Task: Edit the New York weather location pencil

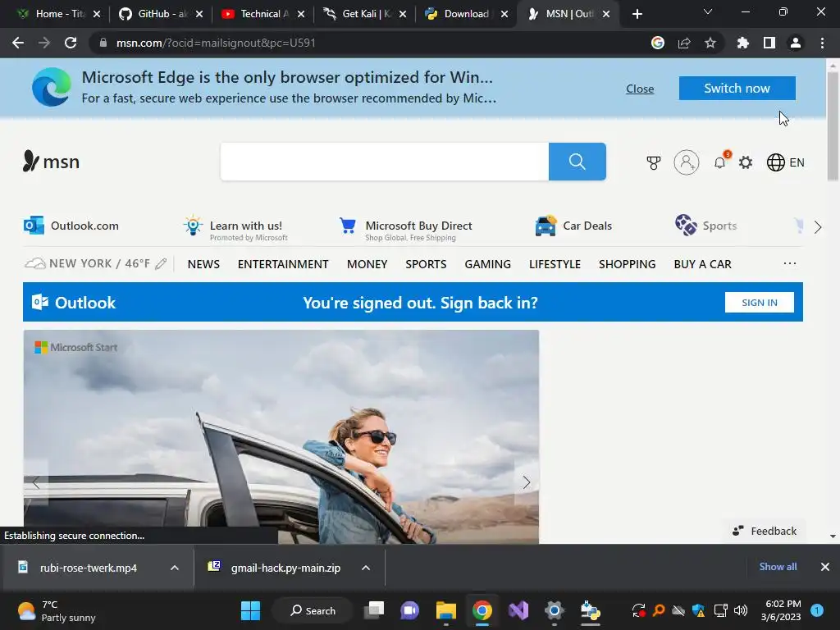Action: pyautogui.click(x=161, y=263)
